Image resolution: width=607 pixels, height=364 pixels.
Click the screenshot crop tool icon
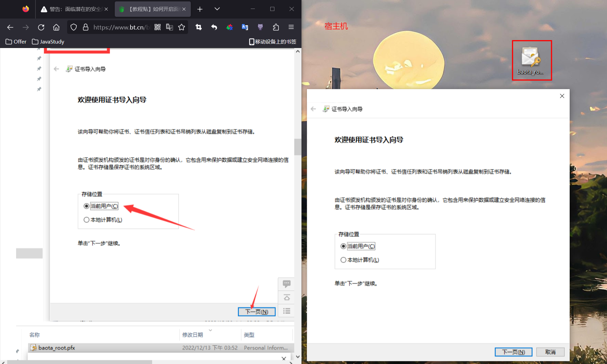pos(199,27)
